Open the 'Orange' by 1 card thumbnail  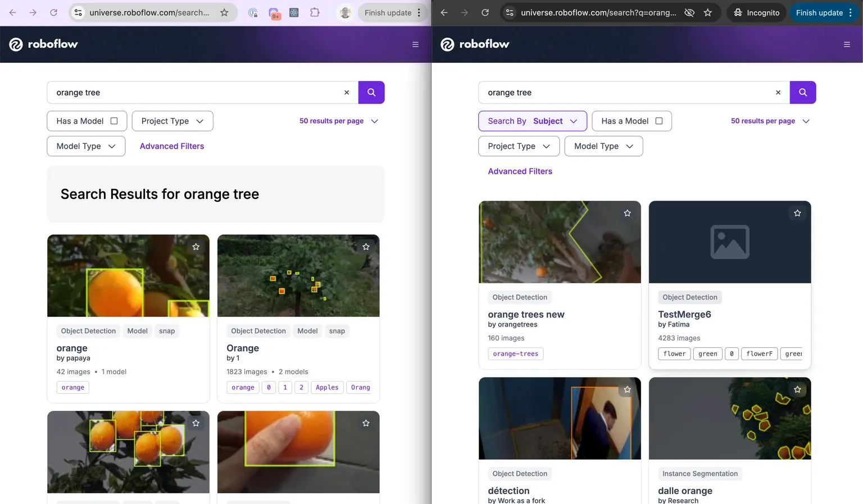coord(298,276)
